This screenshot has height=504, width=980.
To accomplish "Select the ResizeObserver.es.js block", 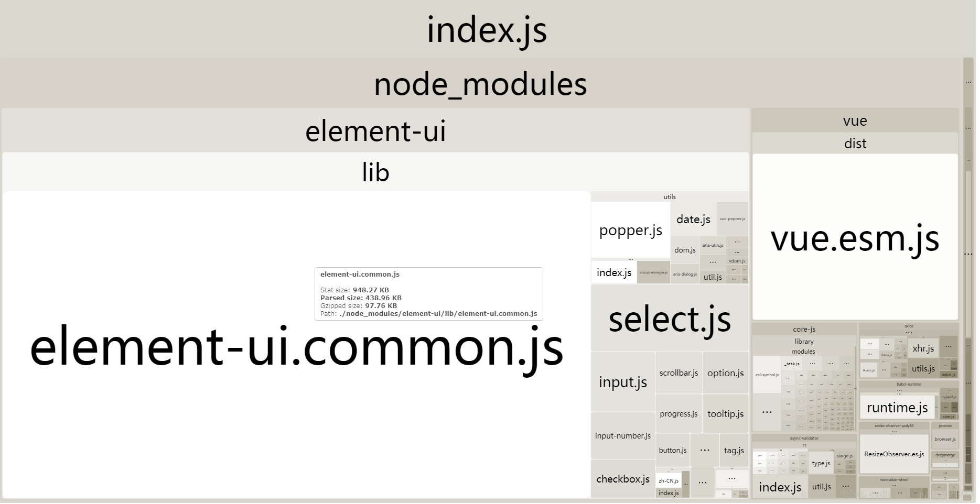I will click(x=894, y=454).
